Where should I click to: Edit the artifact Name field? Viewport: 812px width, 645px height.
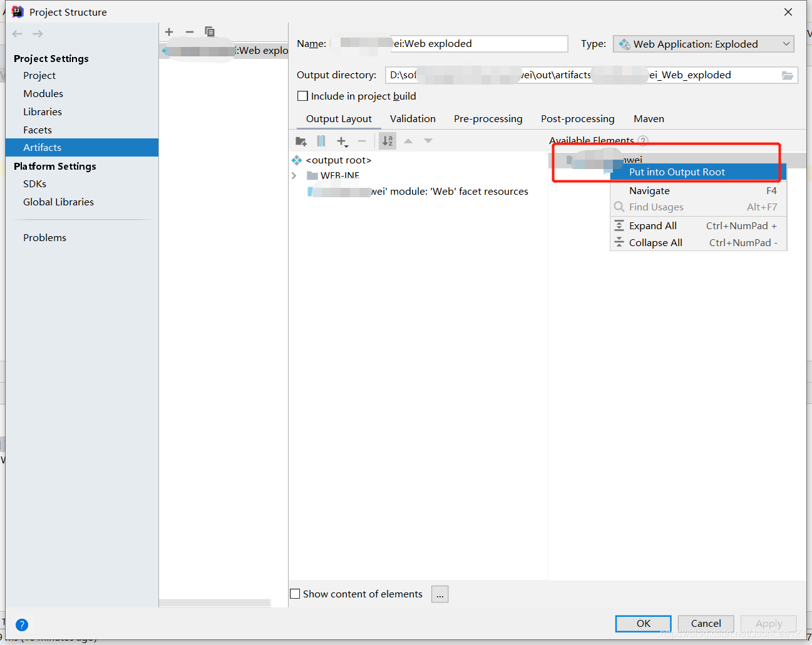click(x=449, y=44)
